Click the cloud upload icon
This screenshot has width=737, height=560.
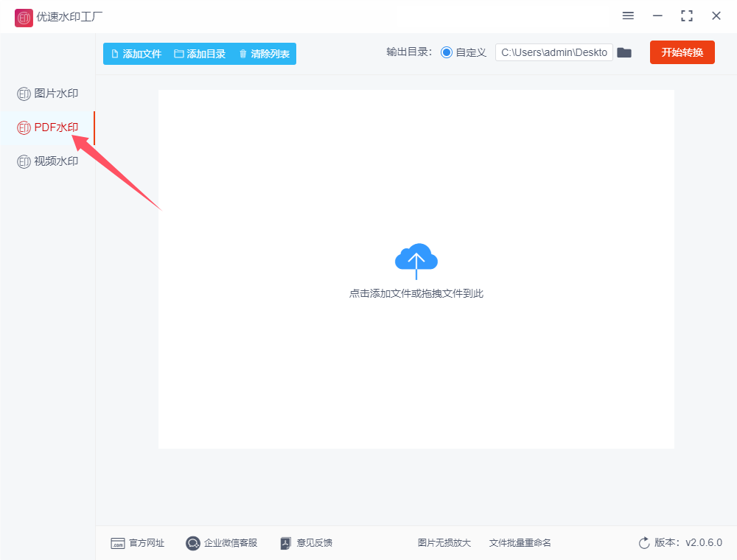point(416,260)
